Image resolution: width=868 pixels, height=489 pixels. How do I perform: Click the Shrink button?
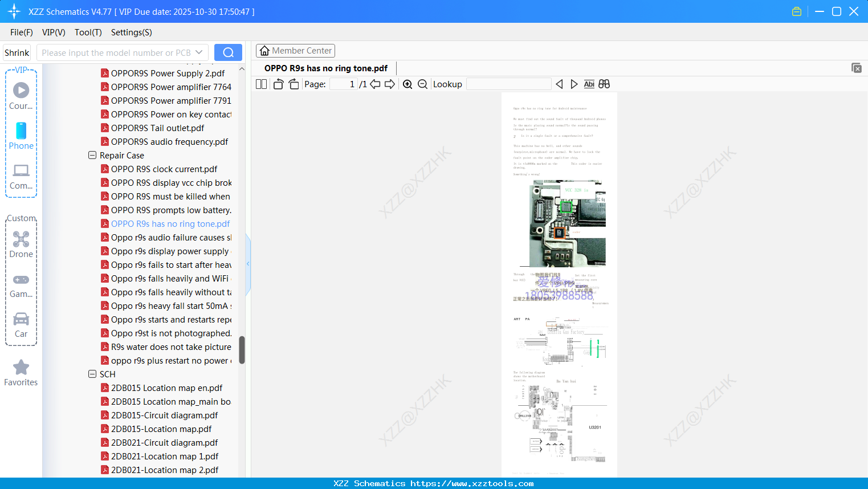17,52
